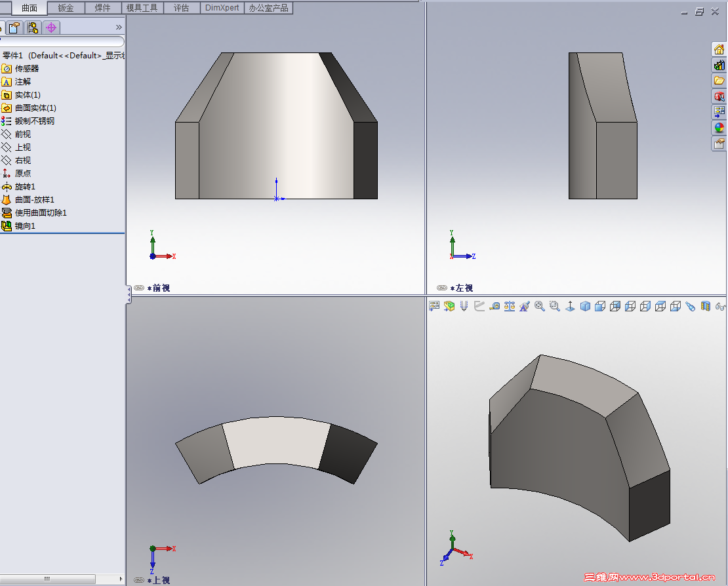The image size is (728, 586).
Task: Select the 原点 origin item
Action: 16,174
